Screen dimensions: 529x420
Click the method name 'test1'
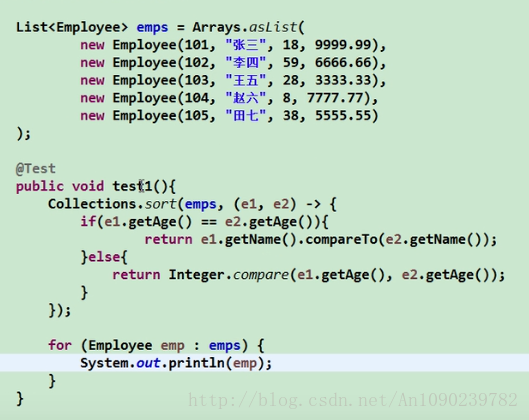[132, 186]
